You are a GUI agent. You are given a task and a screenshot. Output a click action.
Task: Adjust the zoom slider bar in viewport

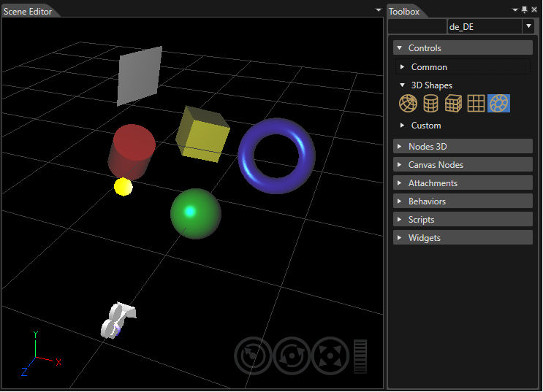(360, 356)
